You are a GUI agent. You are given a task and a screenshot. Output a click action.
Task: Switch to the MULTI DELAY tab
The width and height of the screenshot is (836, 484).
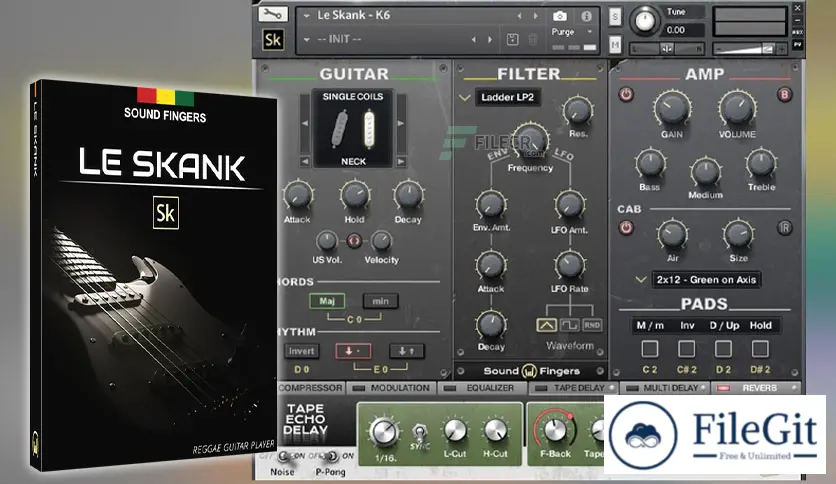[665, 388]
